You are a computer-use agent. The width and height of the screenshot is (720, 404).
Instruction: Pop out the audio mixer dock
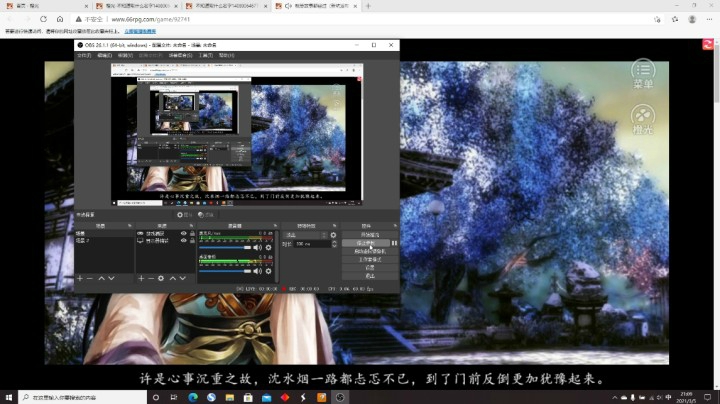coord(275,226)
